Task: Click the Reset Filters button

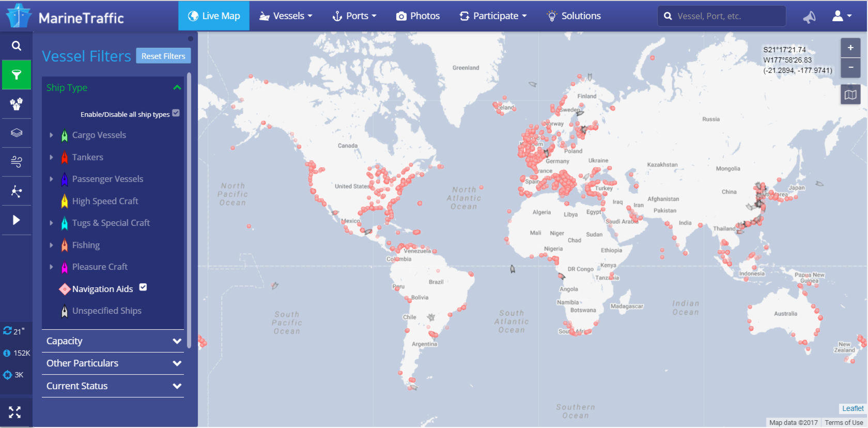Action: click(163, 56)
